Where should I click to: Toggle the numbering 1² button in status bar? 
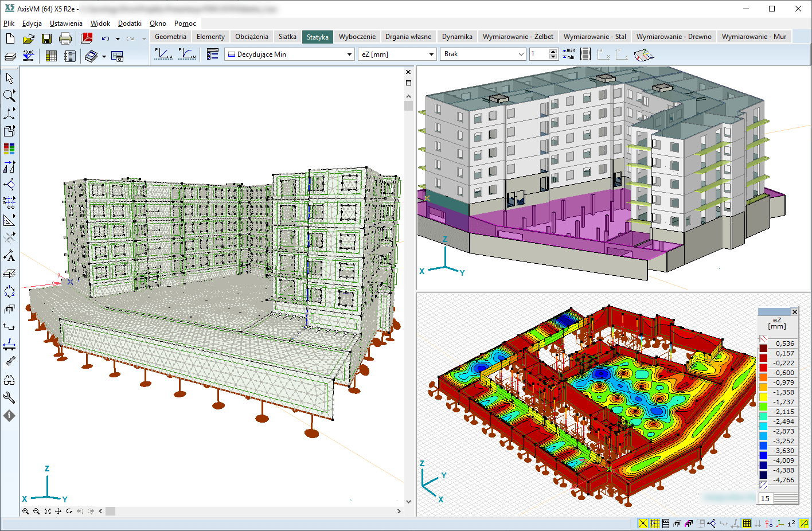[791, 524]
